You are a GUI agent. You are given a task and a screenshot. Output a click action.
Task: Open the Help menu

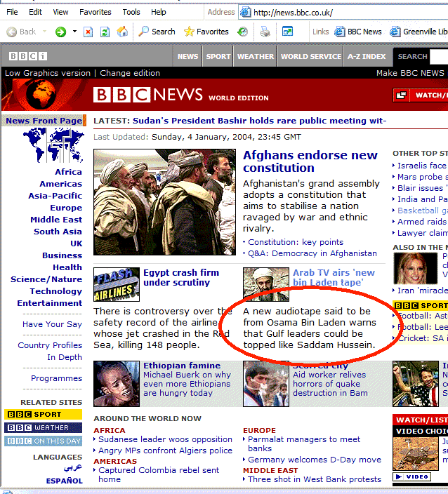coord(158,12)
